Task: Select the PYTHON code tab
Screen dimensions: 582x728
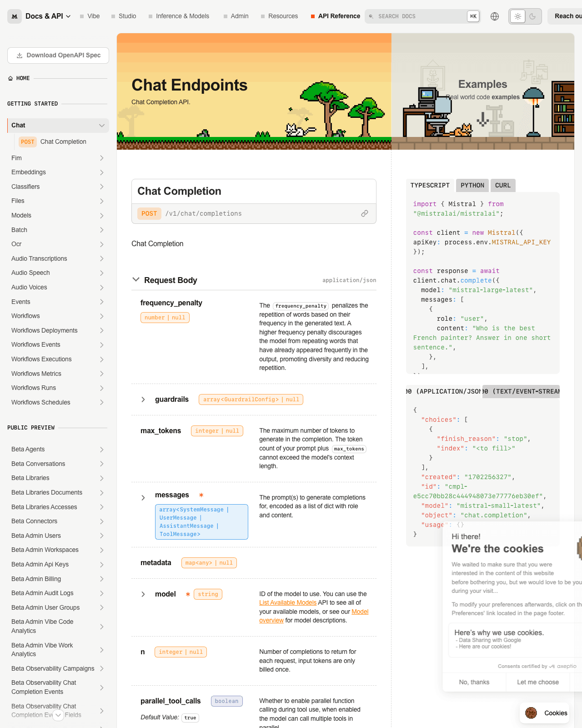Action: (472, 185)
